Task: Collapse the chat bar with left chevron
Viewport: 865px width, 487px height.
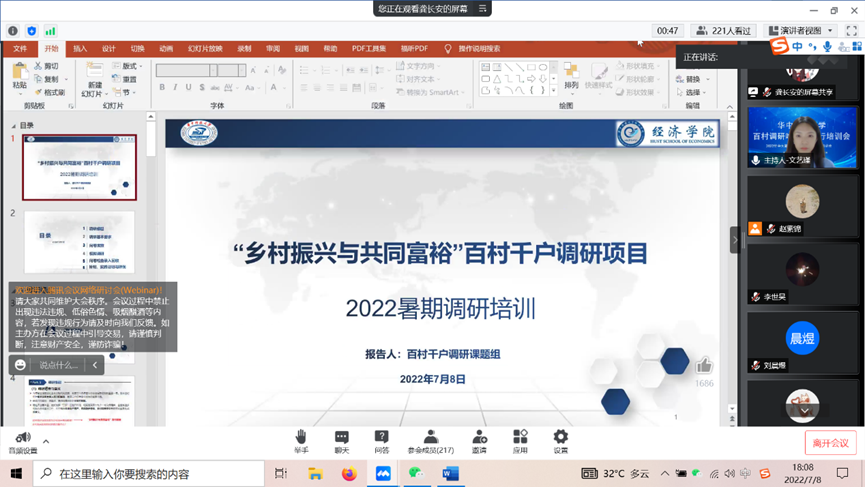Action: point(95,365)
